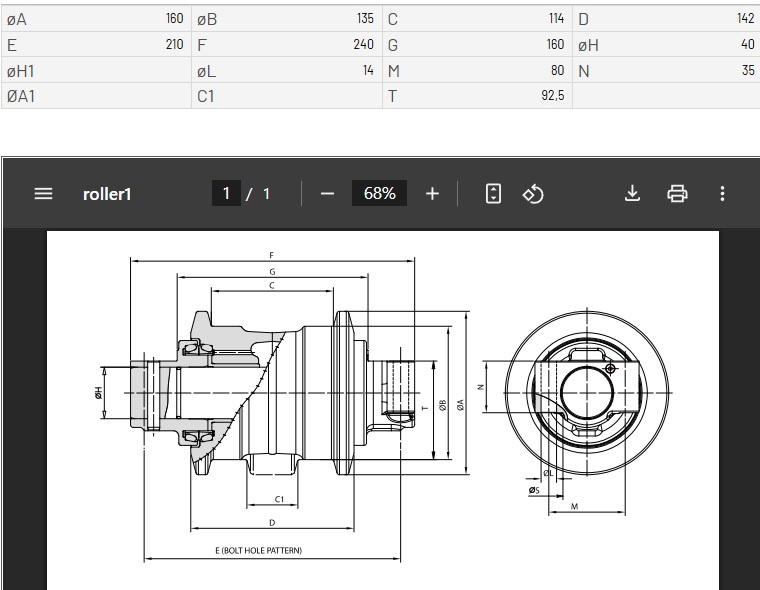Image resolution: width=760 pixels, height=590 pixels.
Task: Select the 68% zoom level field
Action: point(380,194)
